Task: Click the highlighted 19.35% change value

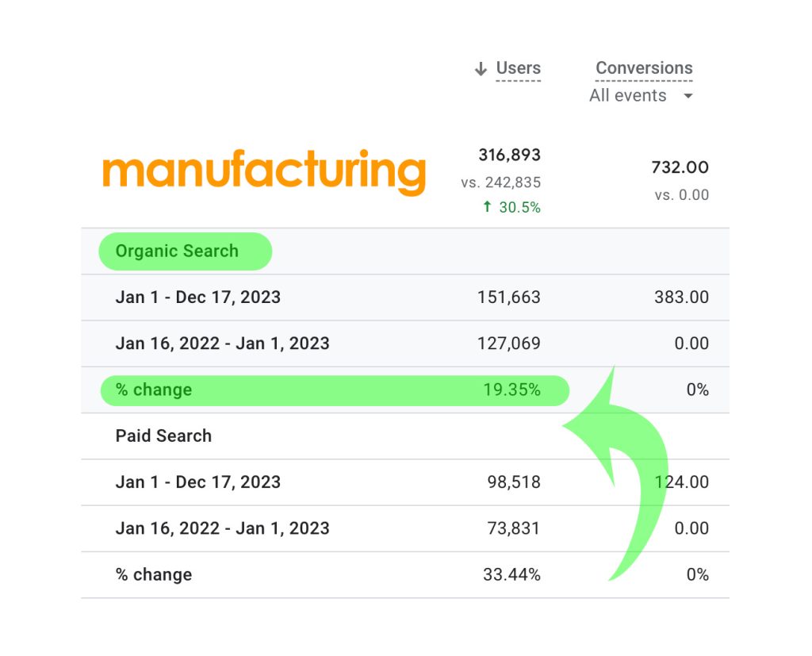Action: pos(511,389)
